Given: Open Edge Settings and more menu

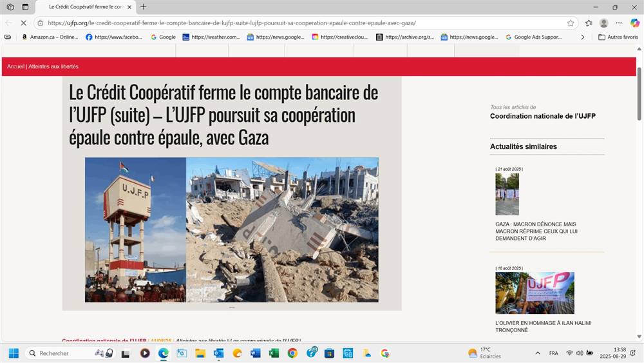Looking at the screenshot, I should tap(619, 23).
